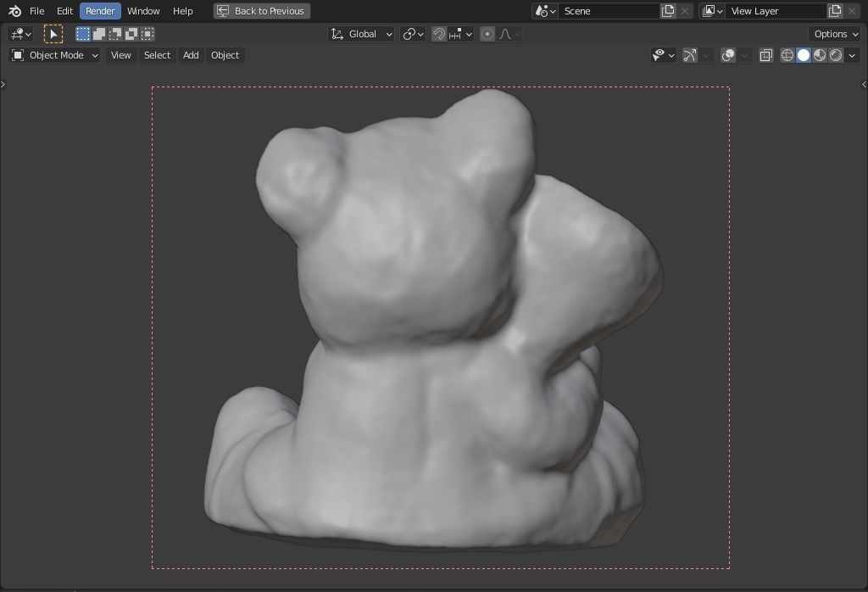Open the selectability and visibility popover
868x592 pixels.
point(663,55)
